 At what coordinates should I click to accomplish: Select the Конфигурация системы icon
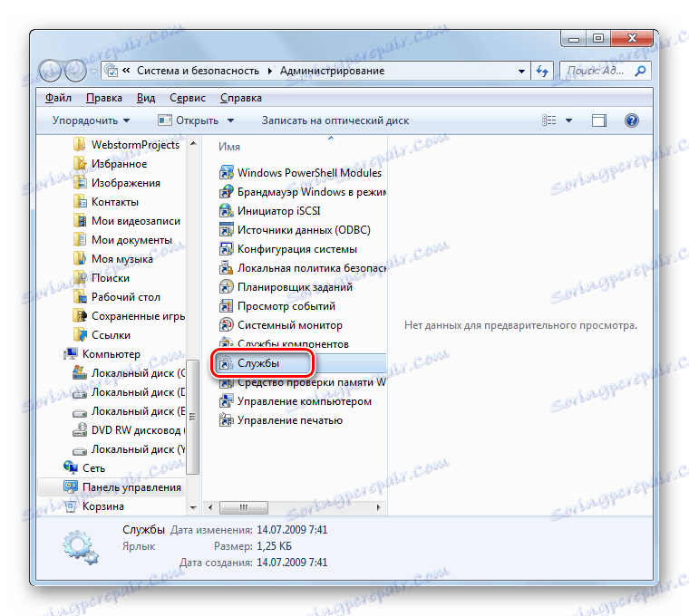click(227, 249)
